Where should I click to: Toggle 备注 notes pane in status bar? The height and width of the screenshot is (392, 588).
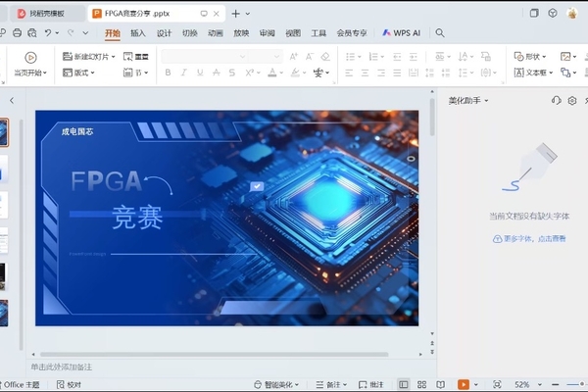click(332, 385)
